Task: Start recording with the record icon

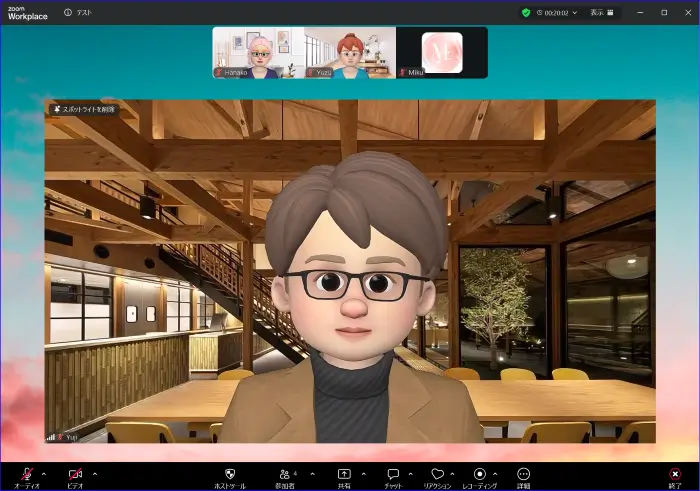Action: (479, 474)
